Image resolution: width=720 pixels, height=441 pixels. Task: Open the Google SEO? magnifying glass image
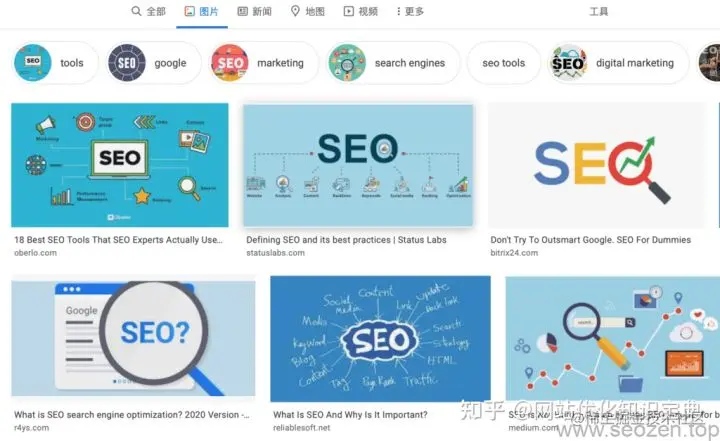point(133,336)
